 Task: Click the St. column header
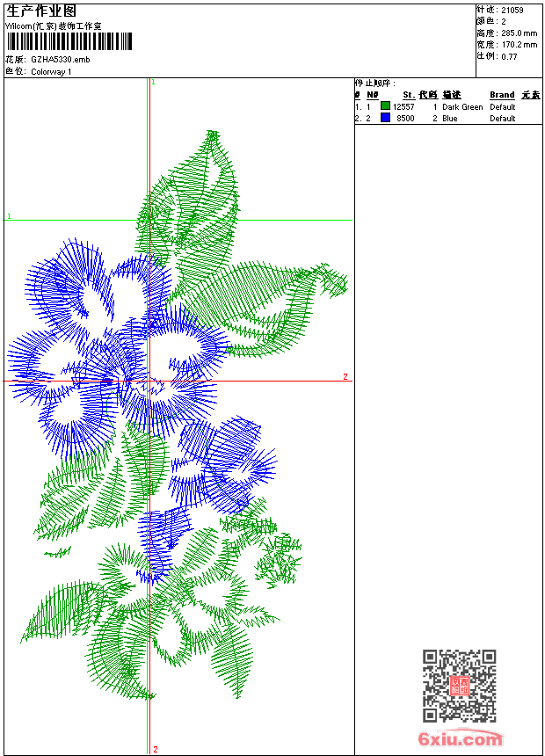point(409,95)
